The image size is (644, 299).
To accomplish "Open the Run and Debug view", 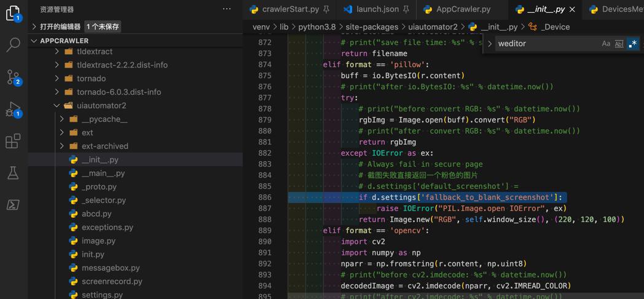I will point(13,110).
